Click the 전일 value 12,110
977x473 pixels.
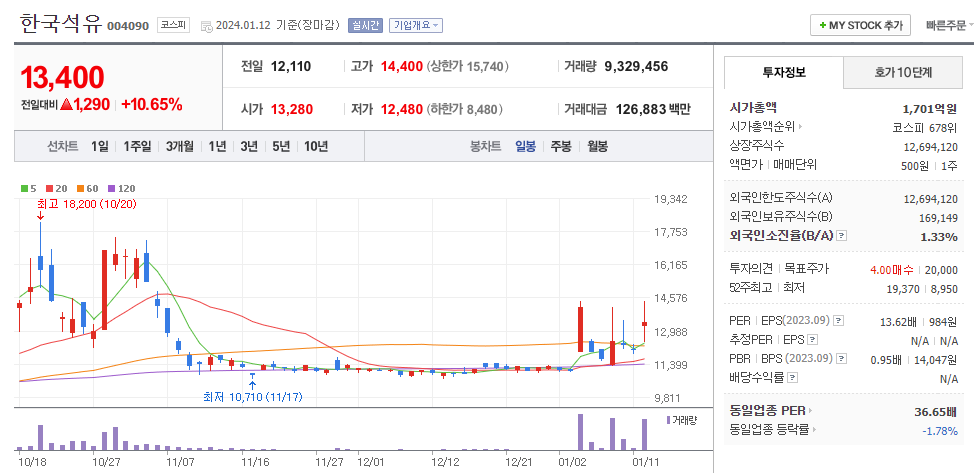(291, 66)
